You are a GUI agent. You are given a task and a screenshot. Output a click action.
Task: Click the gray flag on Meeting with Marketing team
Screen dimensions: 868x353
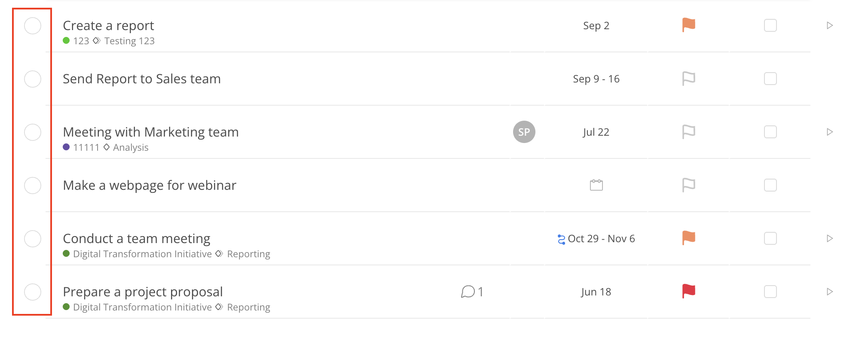(688, 131)
